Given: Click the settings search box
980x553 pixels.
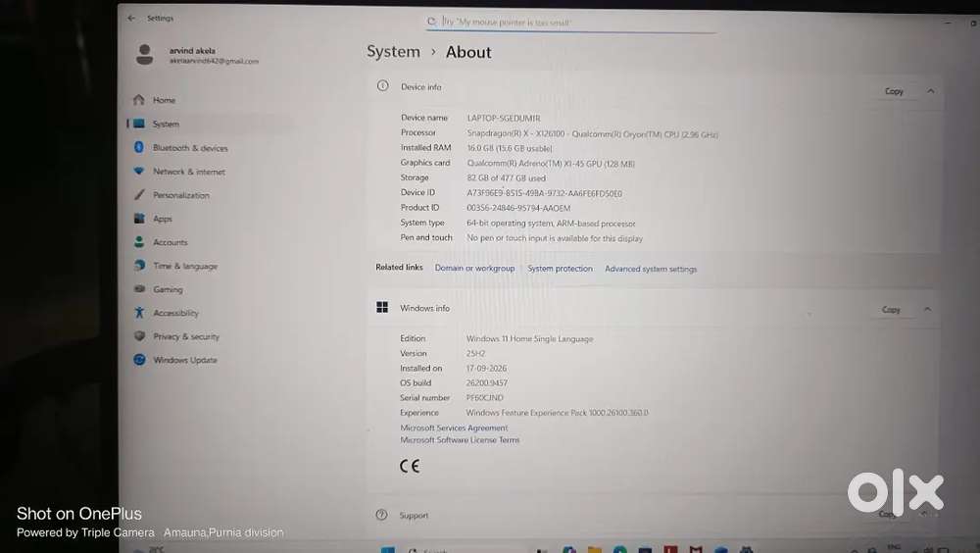Looking at the screenshot, I should click(x=570, y=23).
